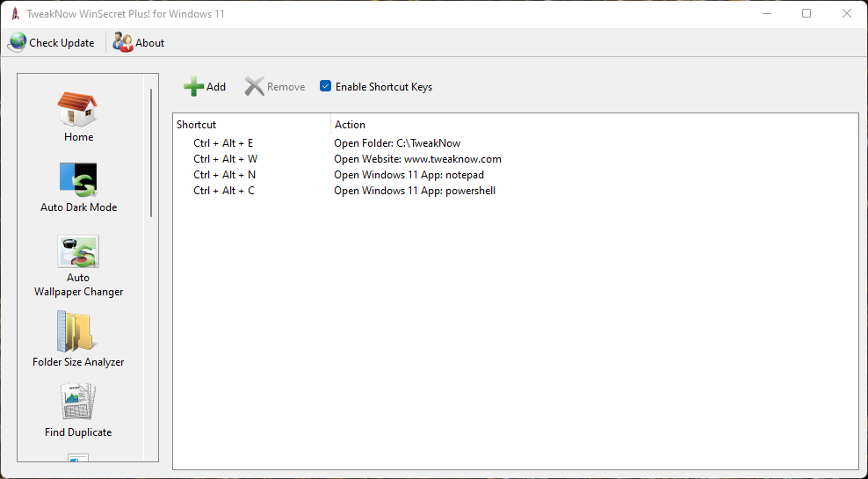868x479 pixels.
Task: Click the TweakNow rocket title bar icon
Action: coord(16,14)
